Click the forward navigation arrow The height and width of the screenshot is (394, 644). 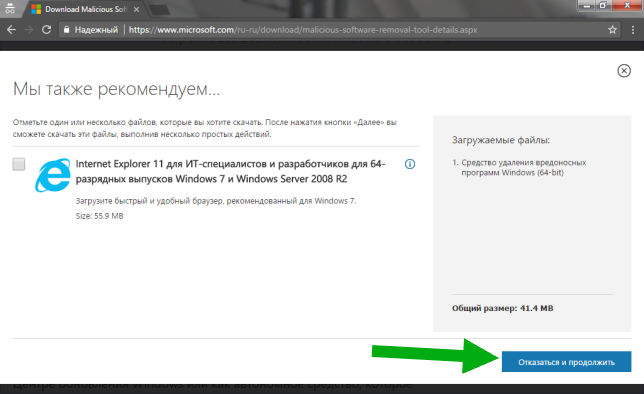29,30
